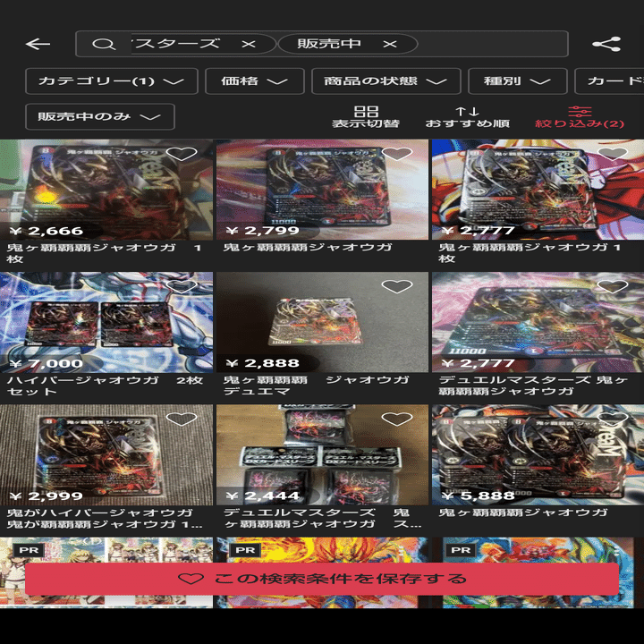Open 絞り込み(2) filter settings
The image size is (644, 644).
point(580,117)
